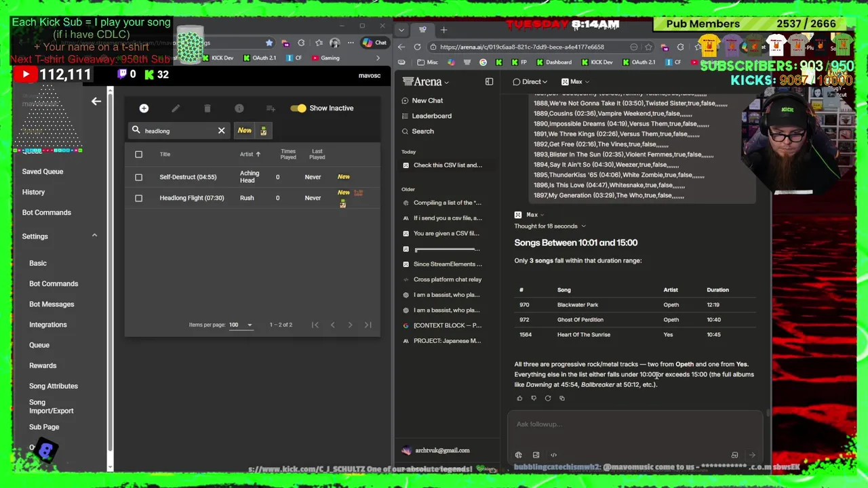868x488 pixels.
Task: Regenerate the Max response
Action: click(x=548, y=398)
